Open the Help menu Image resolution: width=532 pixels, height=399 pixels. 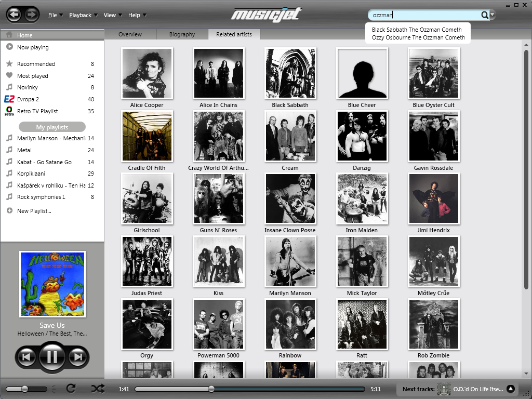tap(134, 15)
